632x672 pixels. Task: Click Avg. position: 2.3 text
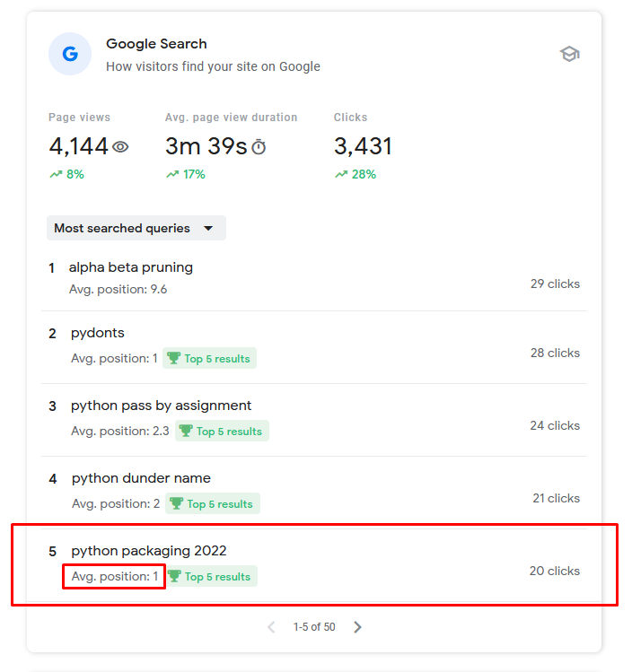[x=120, y=431]
